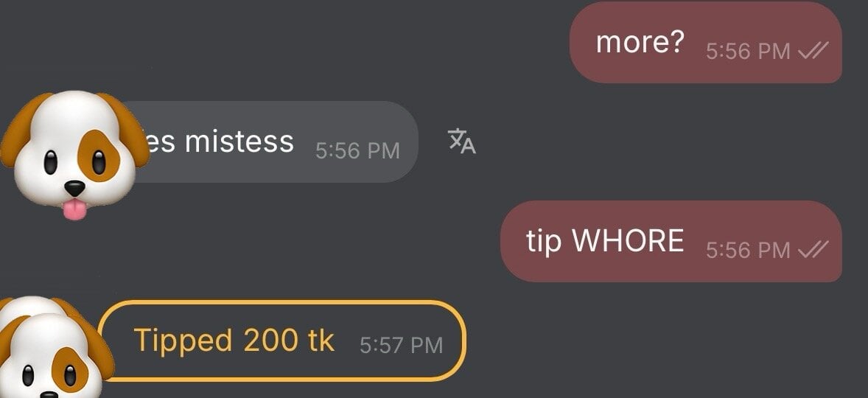Viewport: 868px width, 398px height.
Task: Click the word "mistess" in the gray bubble
Action: 239,142
